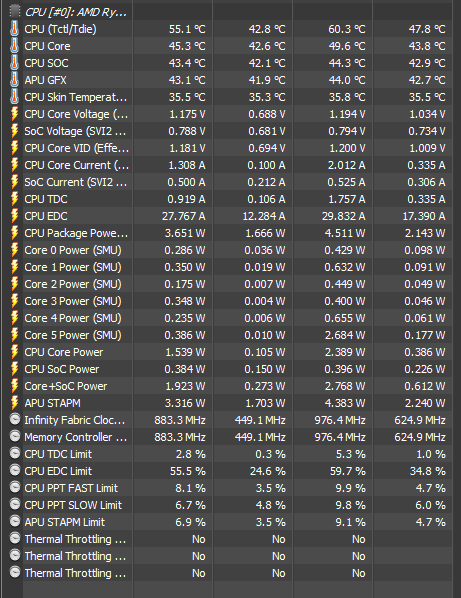Click thermometer icon beside CPU (Tctl/Tdie)
The height and width of the screenshot is (598, 461).
pyautogui.click(x=14, y=29)
